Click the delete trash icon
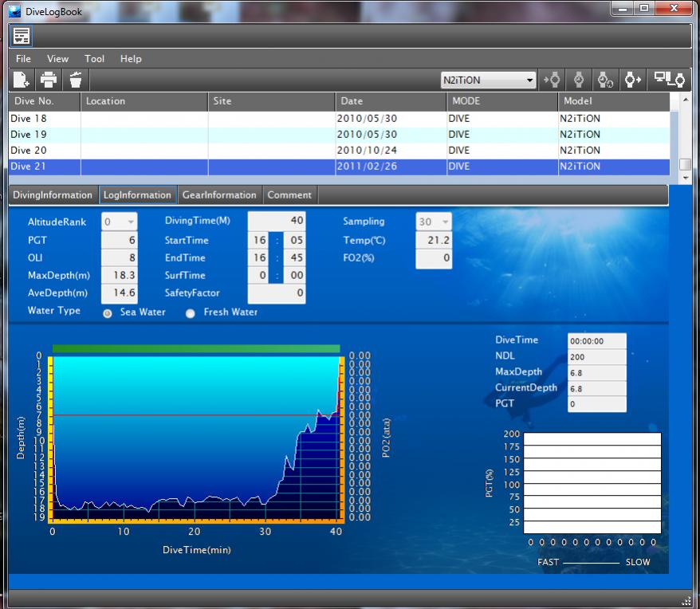The image size is (700, 609). point(76,80)
